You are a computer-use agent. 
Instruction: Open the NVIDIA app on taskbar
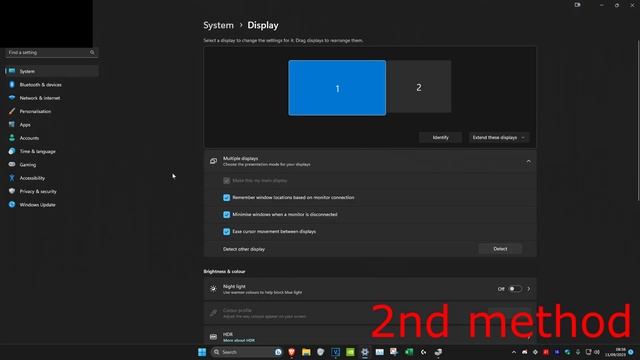point(350,352)
